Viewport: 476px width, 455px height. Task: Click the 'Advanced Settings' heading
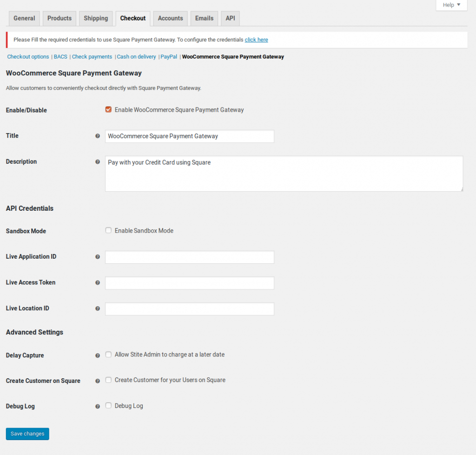pyautogui.click(x=34, y=332)
